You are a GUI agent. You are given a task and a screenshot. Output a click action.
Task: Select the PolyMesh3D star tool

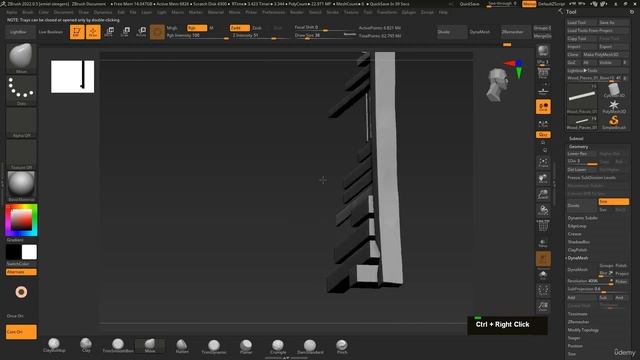tap(613, 107)
